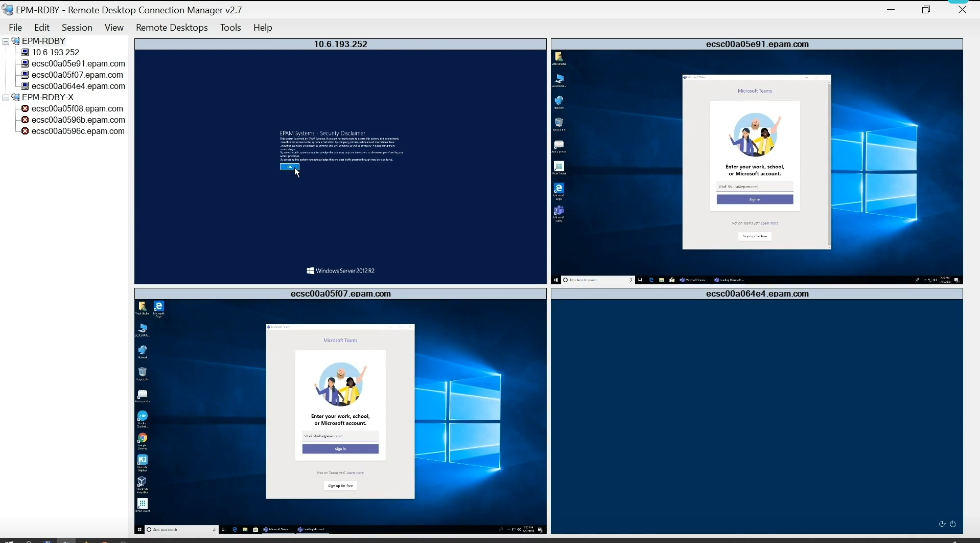The width and height of the screenshot is (980, 543).
Task: Click Ease of Access icon in ecsc00a064e4 session
Action: tap(942, 524)
